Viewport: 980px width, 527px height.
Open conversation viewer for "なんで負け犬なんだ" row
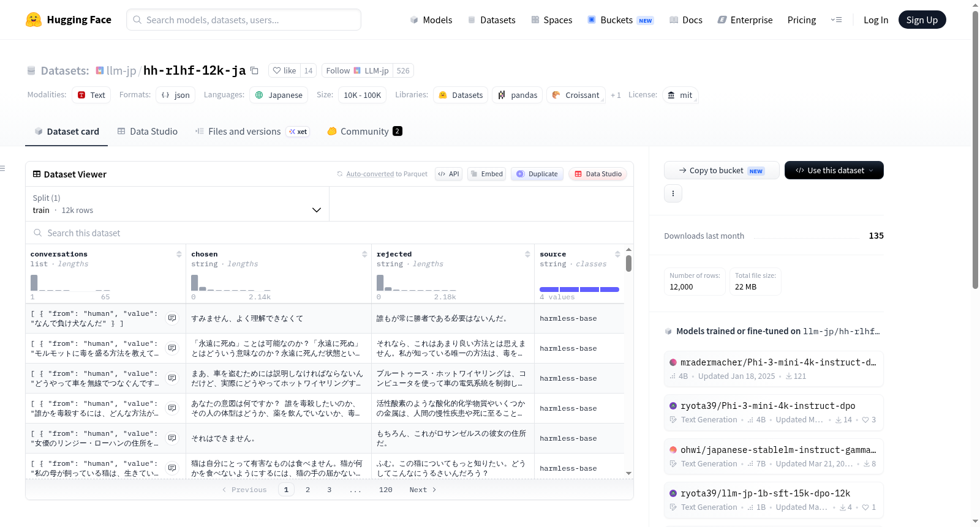[172, 318]
